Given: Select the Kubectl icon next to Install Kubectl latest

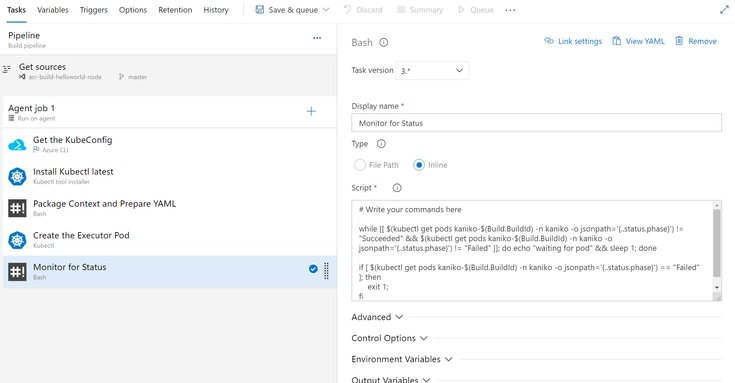Looking at the screenshot, I should tap(17, 176).
